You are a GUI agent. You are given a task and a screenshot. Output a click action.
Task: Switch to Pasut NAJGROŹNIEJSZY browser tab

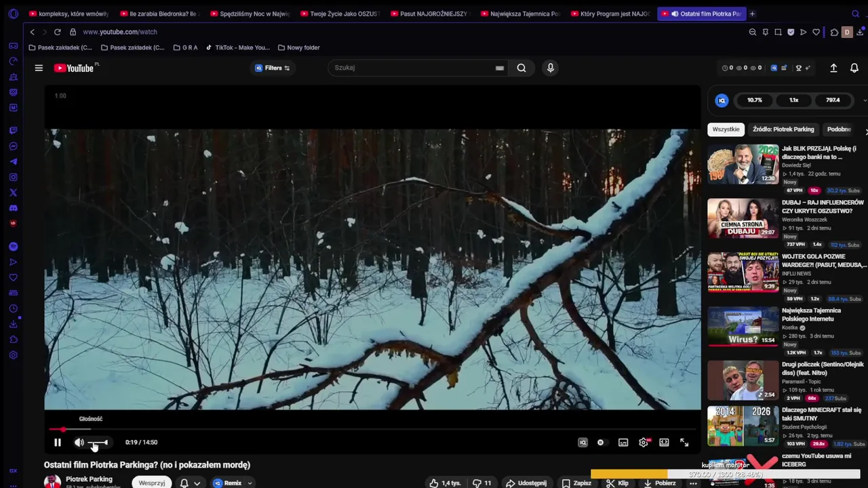(x=429, y=14)
